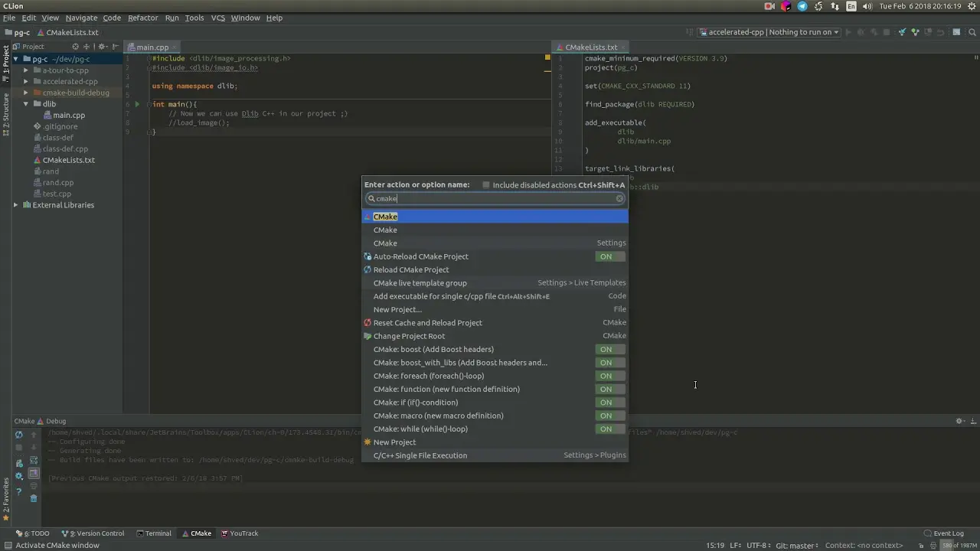Image resolution: width=980 pixels, height=551 pixels.
Task: Click scroll-to-end icon in CMake output panel
Action: tap(34, 474)
